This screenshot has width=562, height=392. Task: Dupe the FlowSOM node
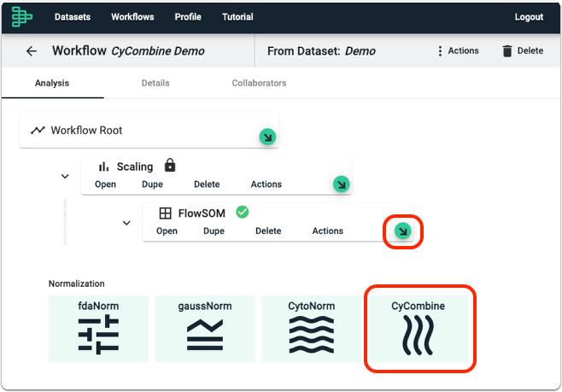click(214, 231)
